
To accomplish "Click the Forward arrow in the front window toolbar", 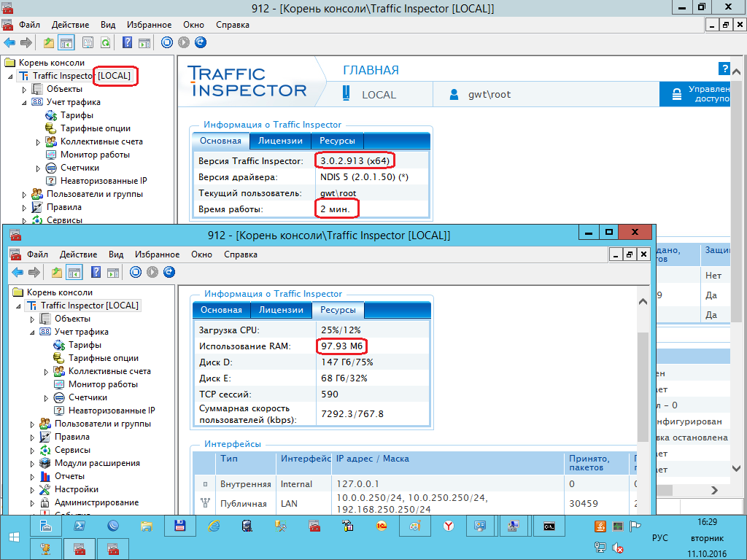I will [x=34, y=272].
